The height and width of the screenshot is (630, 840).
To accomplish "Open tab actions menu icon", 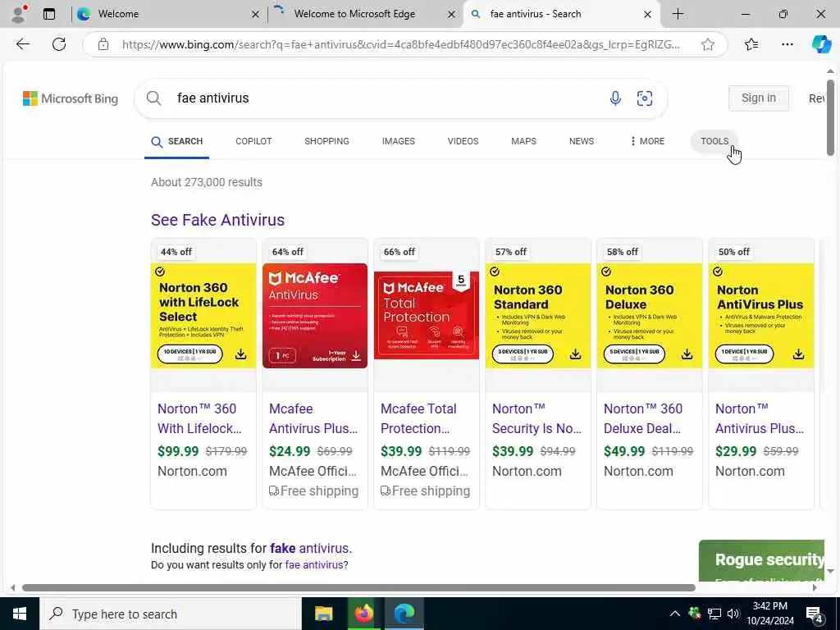I will point(49,14).
